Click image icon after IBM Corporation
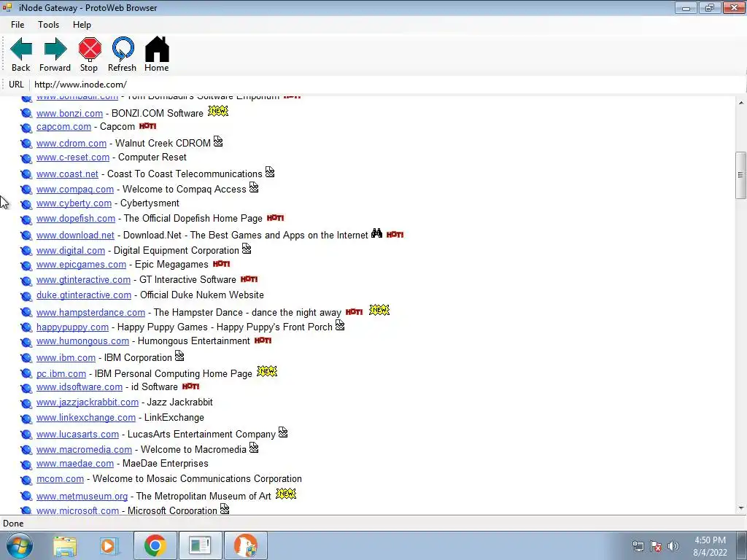Viewport: 747px width, 560px height. click(x=179, y=356)
